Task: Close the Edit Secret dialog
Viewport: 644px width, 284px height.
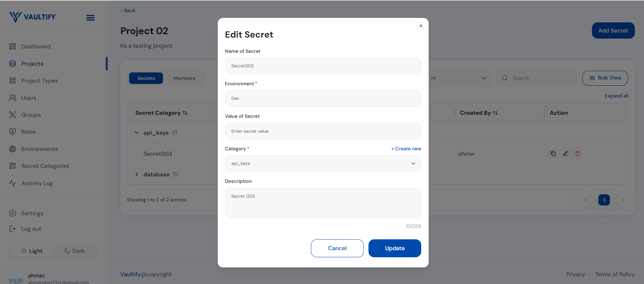Action: pos(421,26)
